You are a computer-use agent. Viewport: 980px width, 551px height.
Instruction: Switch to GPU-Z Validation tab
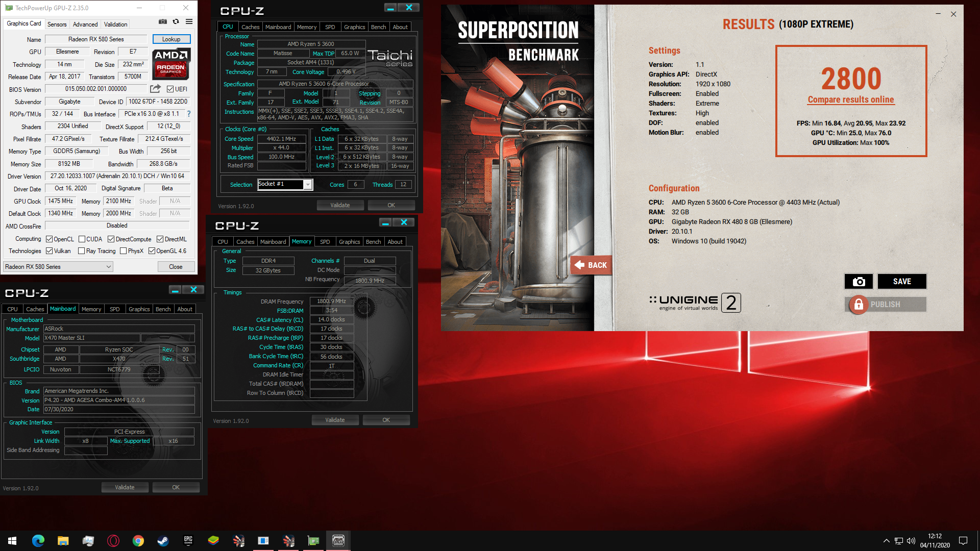pos(116,24)
